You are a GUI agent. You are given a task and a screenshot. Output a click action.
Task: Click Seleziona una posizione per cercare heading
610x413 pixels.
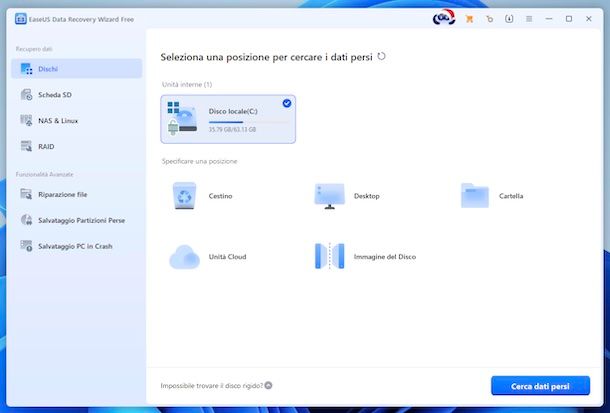click(x=266, y=57)
